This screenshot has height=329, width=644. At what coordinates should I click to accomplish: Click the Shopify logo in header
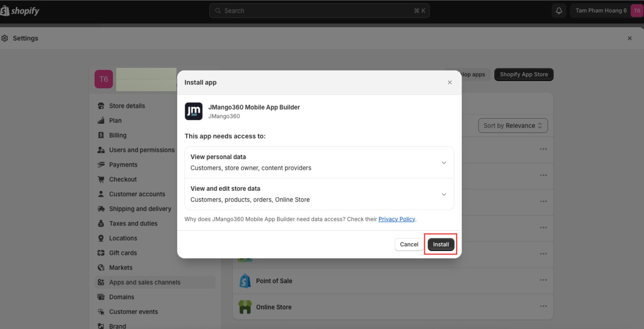point(20,11)
